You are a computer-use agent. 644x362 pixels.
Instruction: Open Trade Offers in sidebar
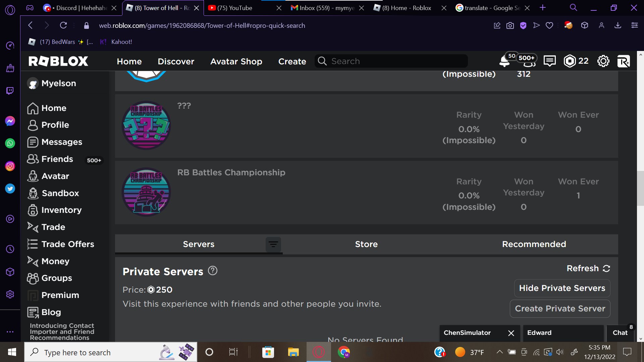click(67, 244)
